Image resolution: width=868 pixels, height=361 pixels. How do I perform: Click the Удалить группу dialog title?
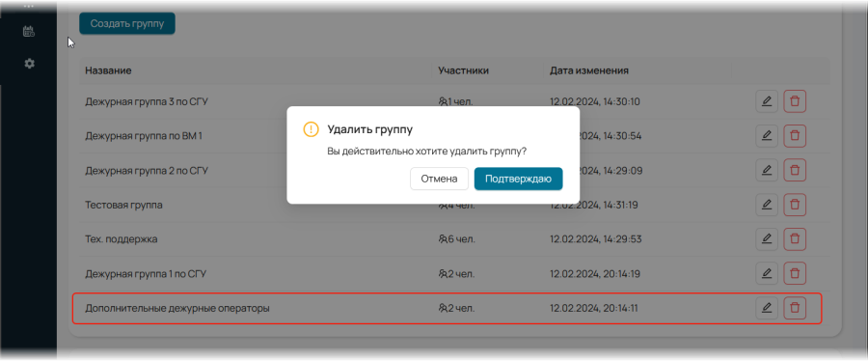click(369, 129)
